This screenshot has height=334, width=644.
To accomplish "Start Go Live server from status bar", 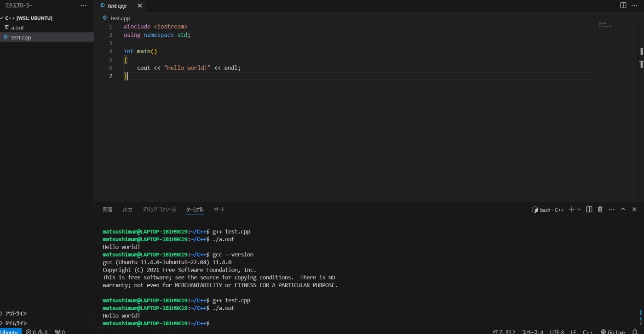I will click(x=612, y=331).
